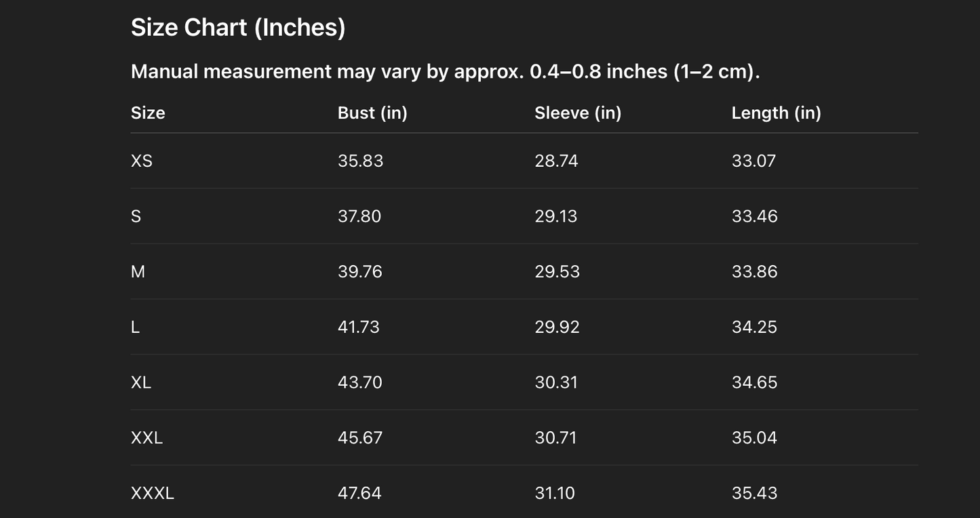Click the manual measurement disclaimer text
Image resolution: width=980 pixels, height=518 pixels.
pos(445,71)
